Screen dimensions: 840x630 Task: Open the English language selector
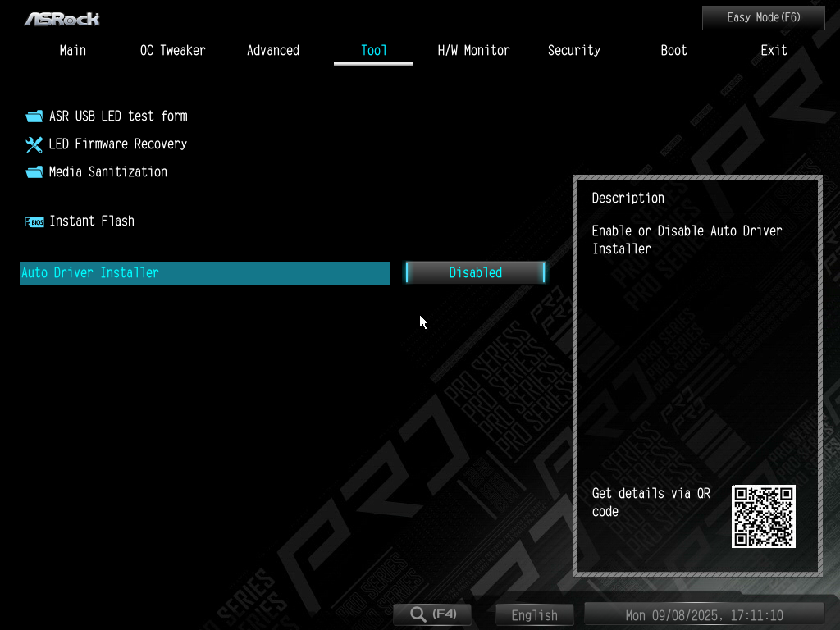tap(534, 615)
